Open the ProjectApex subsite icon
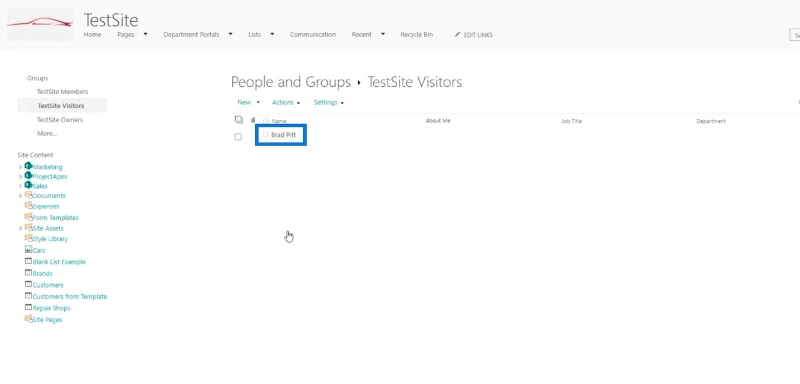This screenshot has width=800, height=384. click(x=28, y=176)
